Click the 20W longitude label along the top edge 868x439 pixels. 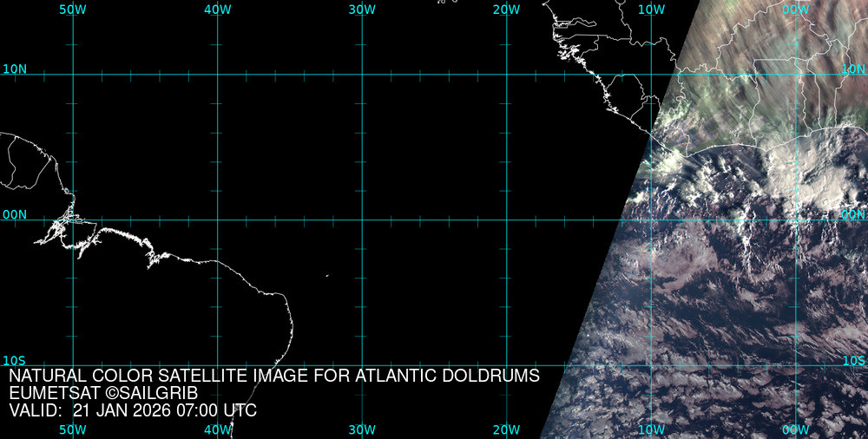tap(506, 10)
